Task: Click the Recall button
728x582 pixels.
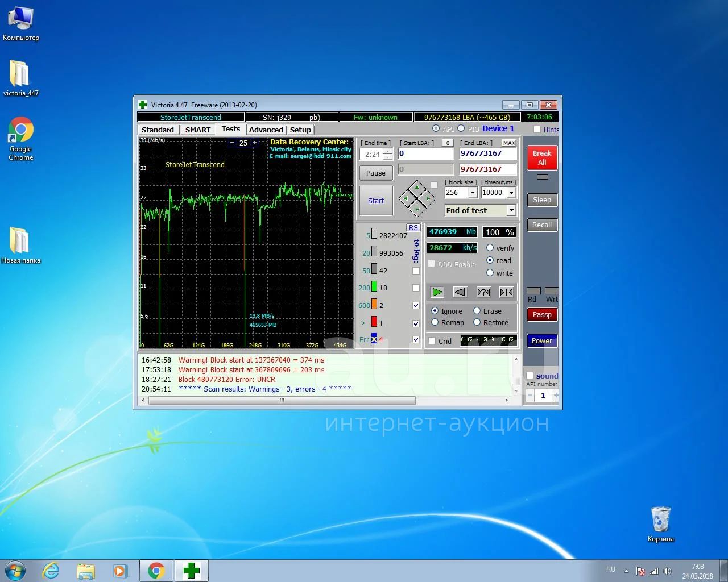Action: (542, 225)
